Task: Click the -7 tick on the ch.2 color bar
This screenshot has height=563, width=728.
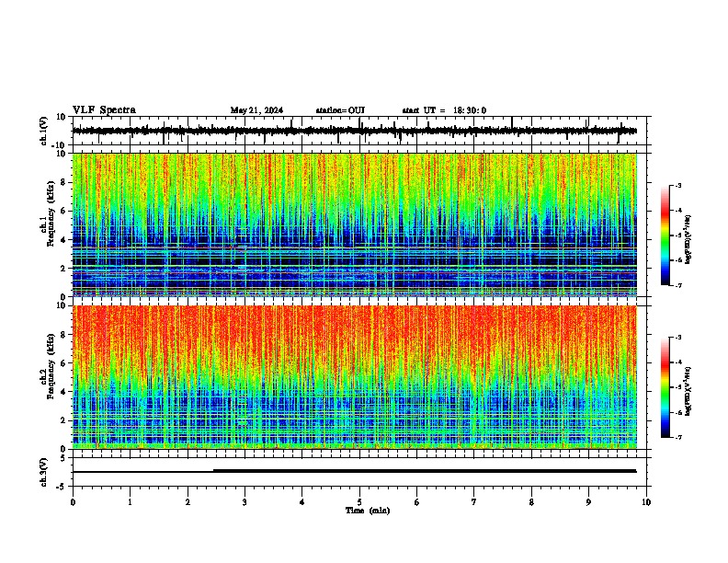Action: [678, 437]
